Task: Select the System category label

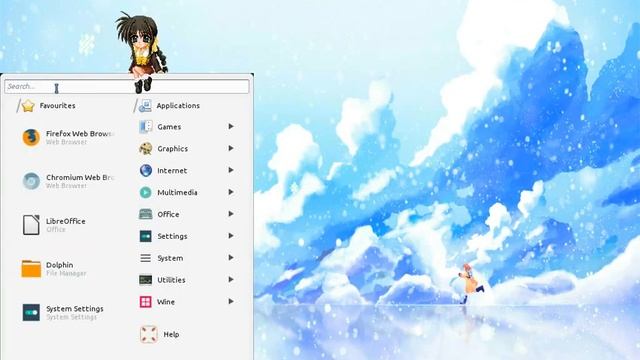Action: [170, 258]
